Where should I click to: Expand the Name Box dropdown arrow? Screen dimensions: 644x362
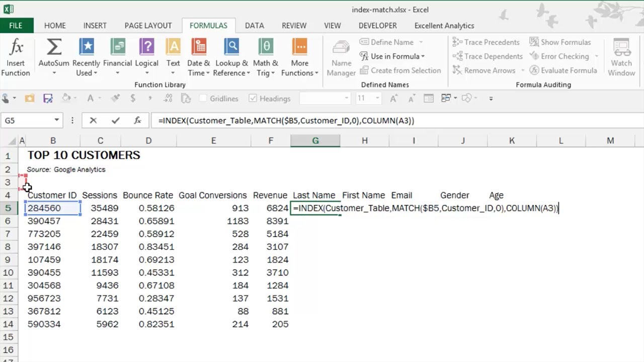(57, 121)
